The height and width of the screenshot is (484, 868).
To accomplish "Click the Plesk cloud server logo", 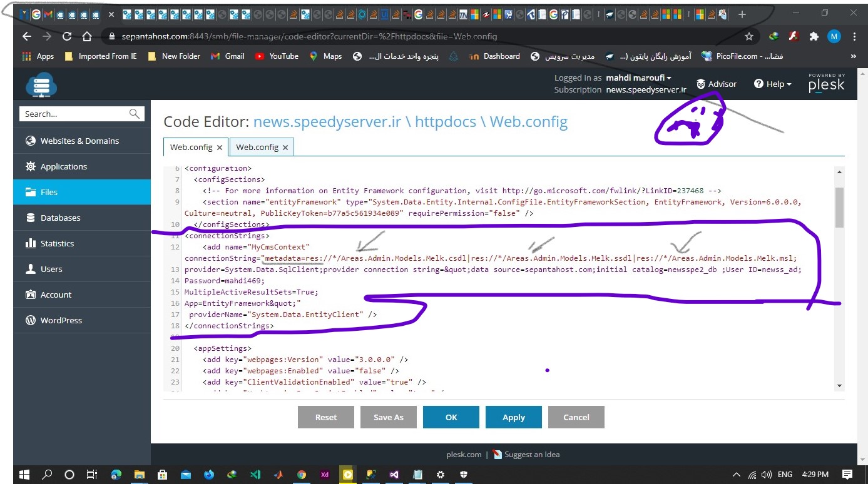I will (x=41, y=84).
